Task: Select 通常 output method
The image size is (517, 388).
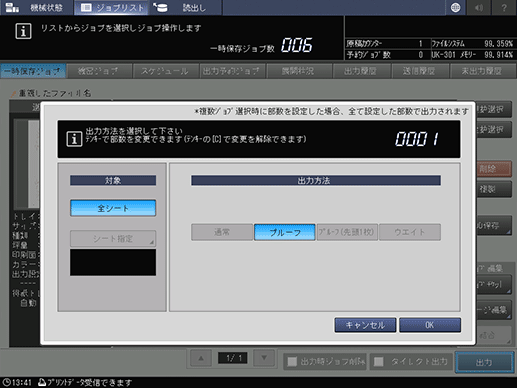Action: pos(222,232)
